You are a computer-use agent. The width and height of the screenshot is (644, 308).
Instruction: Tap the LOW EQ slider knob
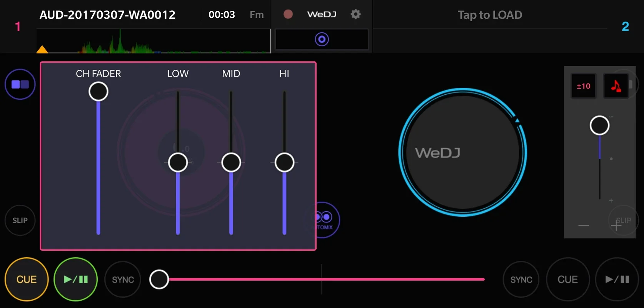(178, 162)
